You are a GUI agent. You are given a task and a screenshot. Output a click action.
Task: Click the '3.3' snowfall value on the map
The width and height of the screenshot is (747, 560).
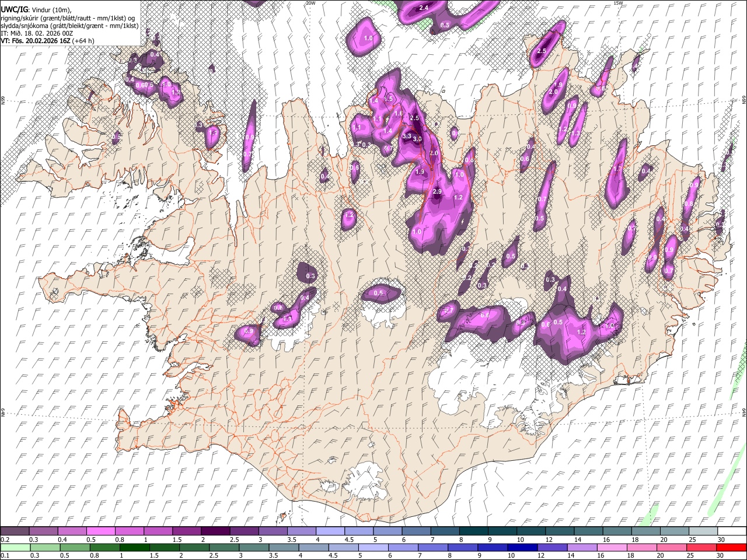pos(407,135)
